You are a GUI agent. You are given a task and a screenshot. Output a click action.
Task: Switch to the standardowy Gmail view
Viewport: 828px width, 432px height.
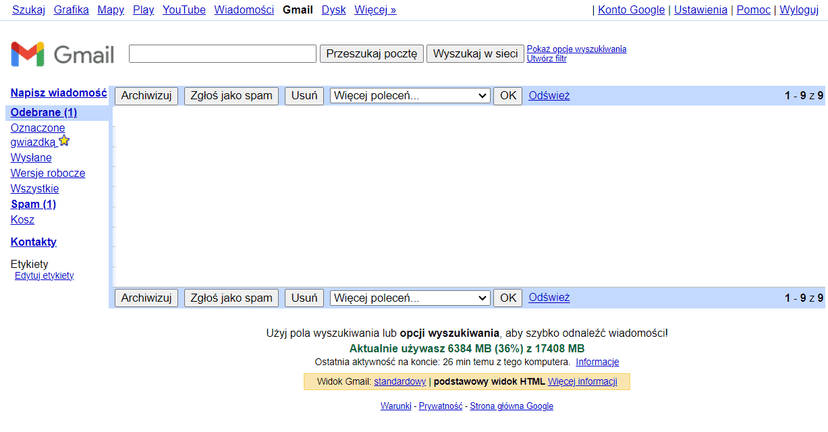pos(400,381)
